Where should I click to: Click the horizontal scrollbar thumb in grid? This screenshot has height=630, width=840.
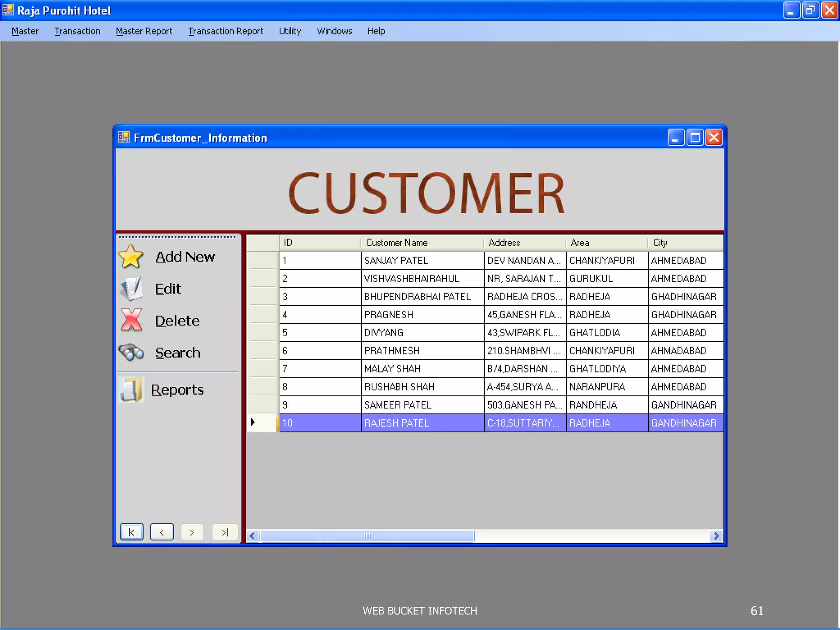pyautogui.click(x=367, y=536)
